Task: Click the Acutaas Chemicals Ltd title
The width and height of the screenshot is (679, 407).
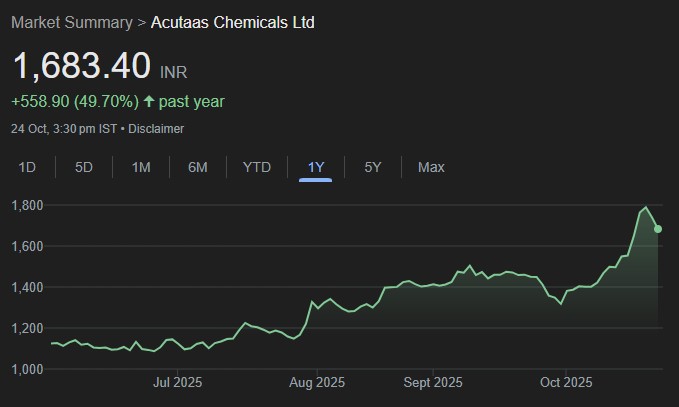Action: pos(232,21)
